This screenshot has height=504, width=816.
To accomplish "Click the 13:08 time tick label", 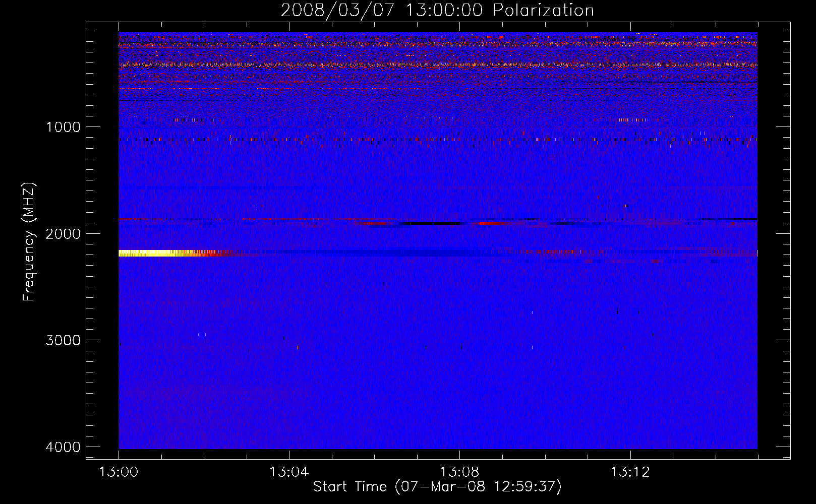I will 459,472.
